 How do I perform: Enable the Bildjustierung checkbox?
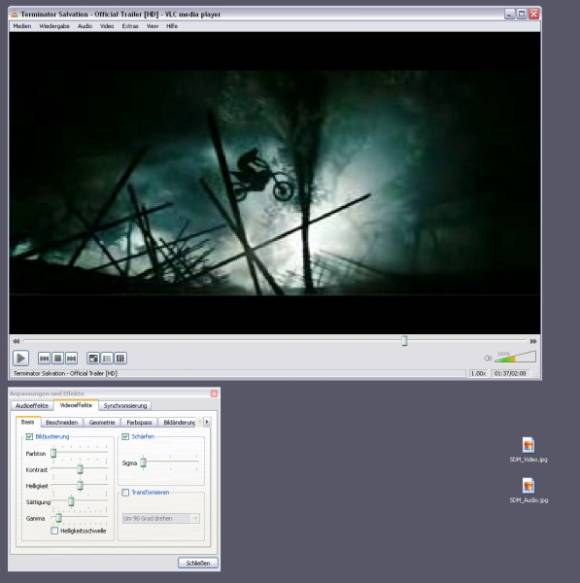tap(29, 437)
